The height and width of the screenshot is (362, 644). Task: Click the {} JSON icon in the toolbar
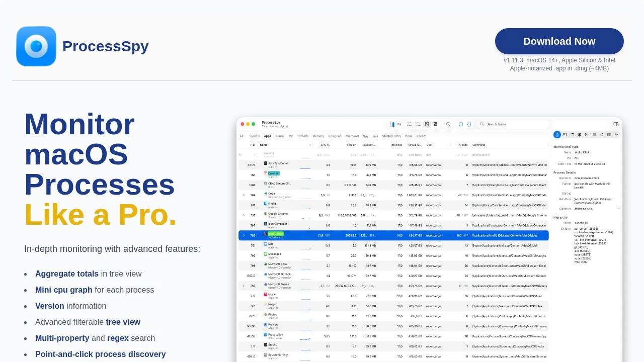tap(469, 124)
